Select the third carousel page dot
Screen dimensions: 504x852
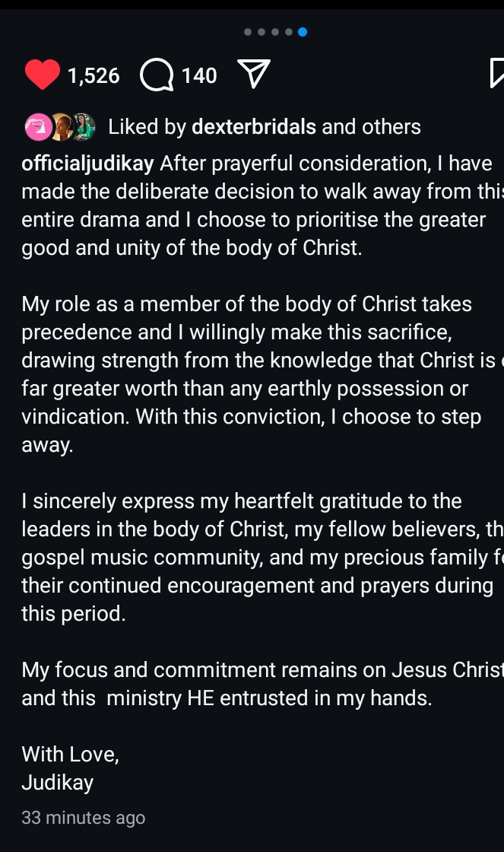275,32
